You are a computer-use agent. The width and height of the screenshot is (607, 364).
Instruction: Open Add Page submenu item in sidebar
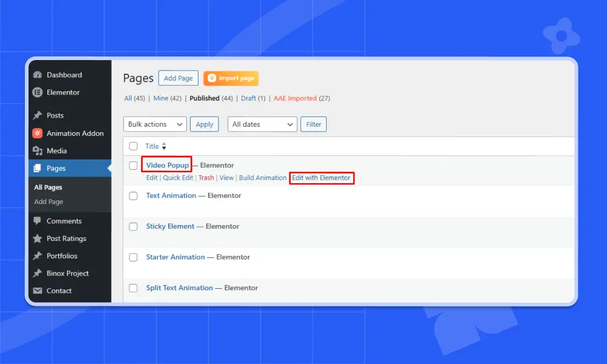point(49,201)
